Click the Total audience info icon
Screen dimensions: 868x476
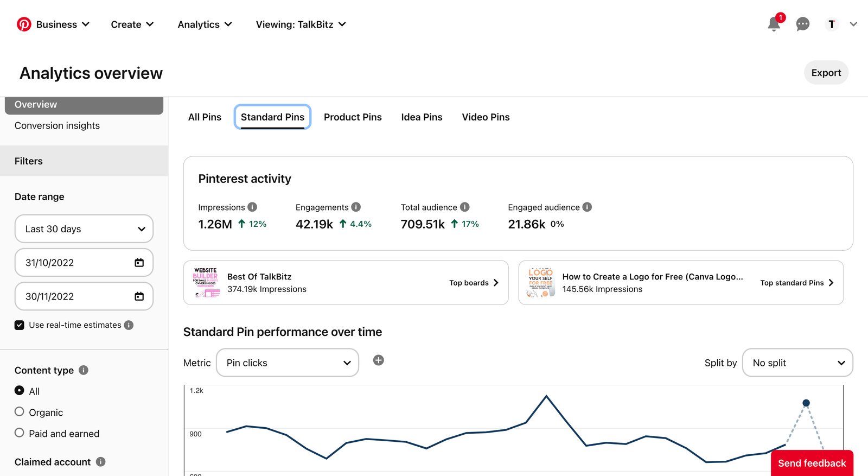[464, 207]
